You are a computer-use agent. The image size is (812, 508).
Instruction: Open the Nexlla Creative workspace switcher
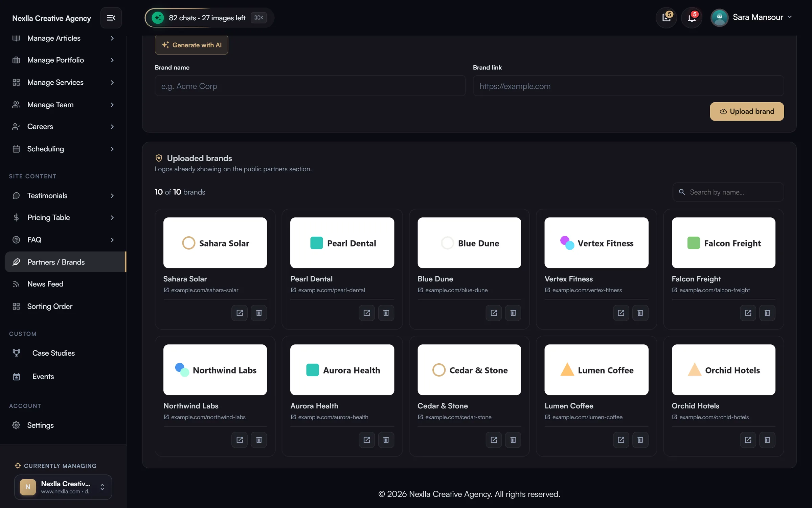63,487
